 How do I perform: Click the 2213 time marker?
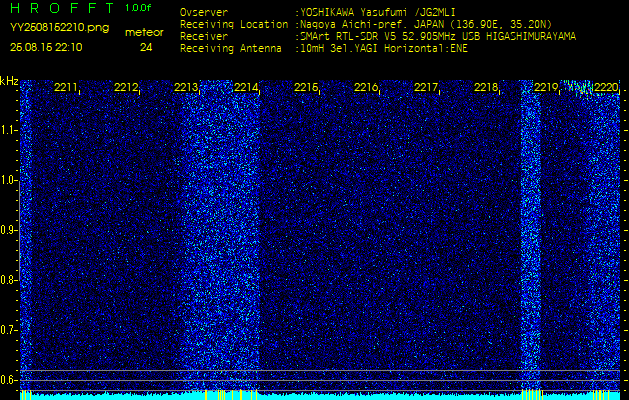click(185, 87)
